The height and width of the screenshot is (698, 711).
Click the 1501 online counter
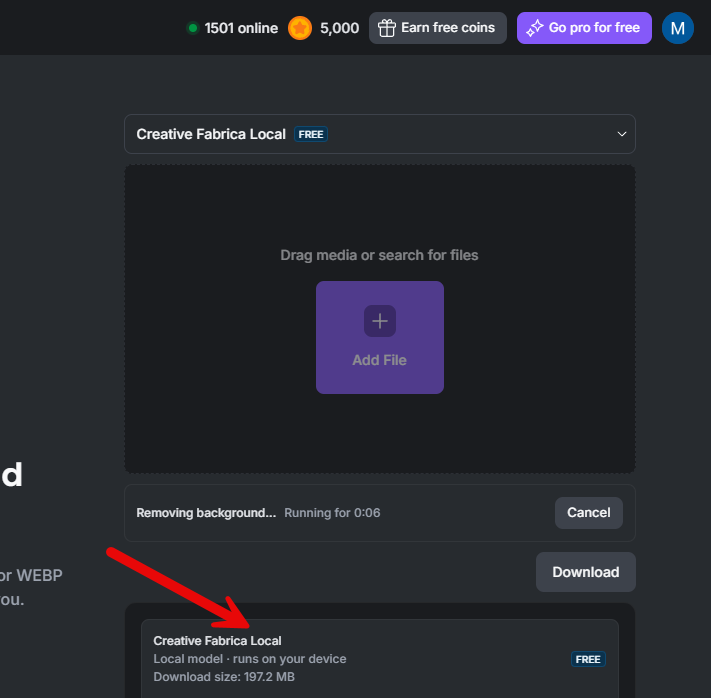coord(241,28)
